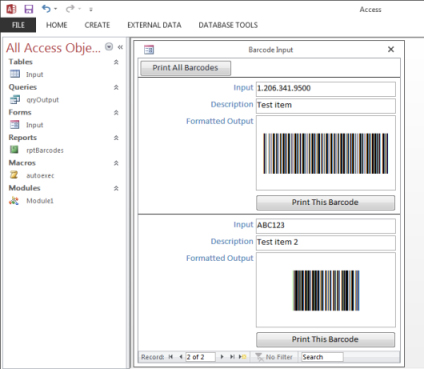The height and width of the screenshot is (369, 424).
Task: Click the barcode image for 1.206.341.9500
Action: [x=326, y=153]
